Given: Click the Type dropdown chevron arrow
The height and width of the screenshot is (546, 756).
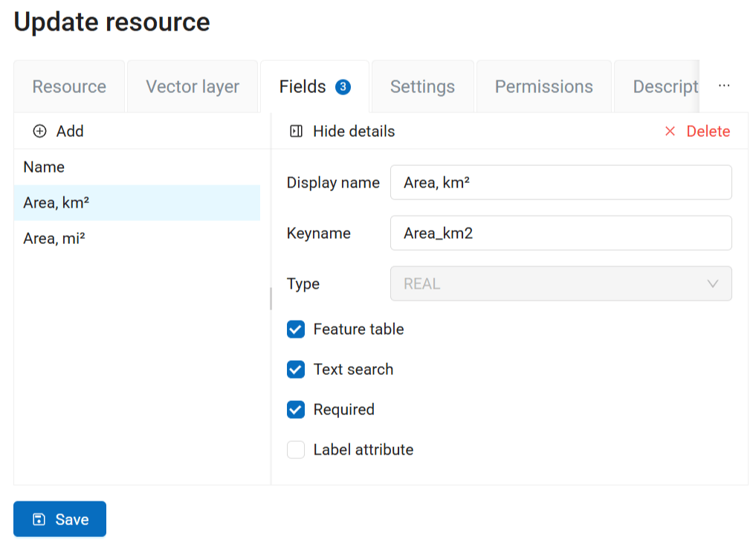Looking at the screenshot, I should click(713, 283).
